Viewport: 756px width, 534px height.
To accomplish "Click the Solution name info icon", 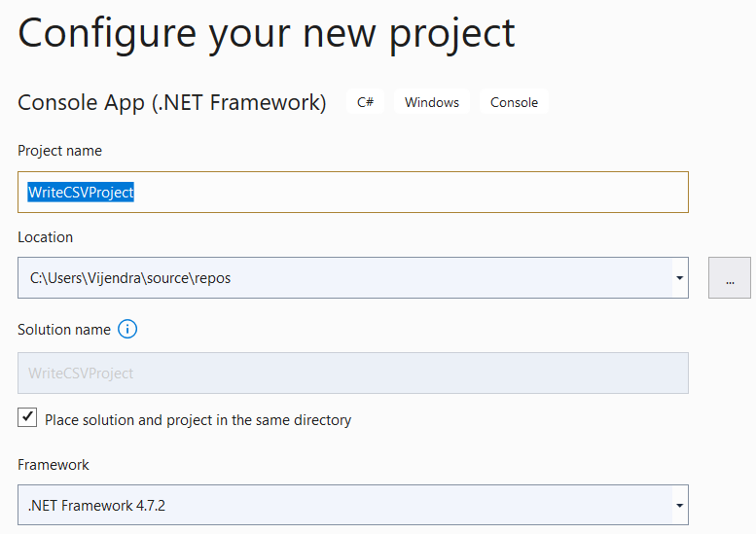I will click(x=127, y=329).
